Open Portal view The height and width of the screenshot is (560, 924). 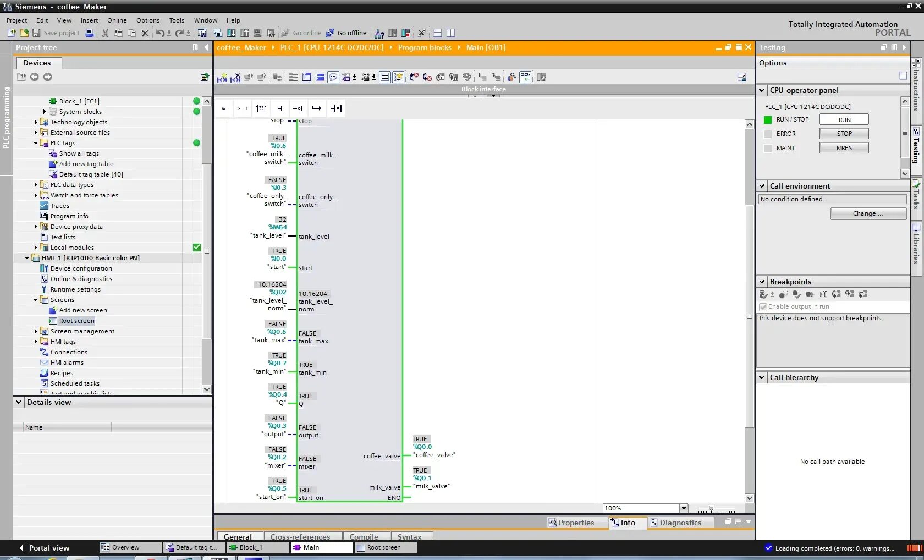click(44, 548)
